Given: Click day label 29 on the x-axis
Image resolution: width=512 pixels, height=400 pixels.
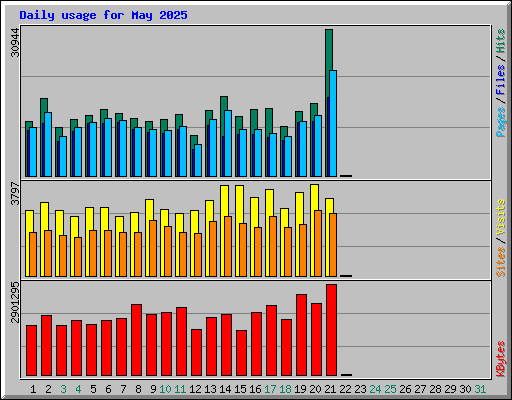Looking at the screenshot, I should [x=450, y=389].
